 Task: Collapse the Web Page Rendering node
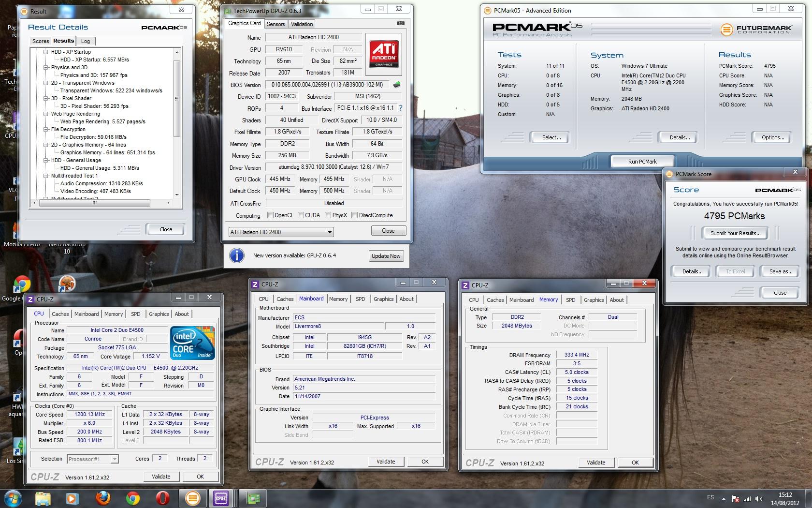tap(46, 114)
